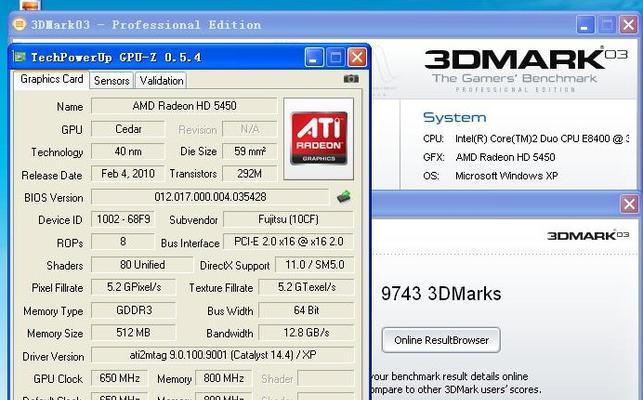Close the 3DMark03 Professional Edition window
Image resolution: width=643 pixels, height=400 pixels.
click(x=628, y=25)
